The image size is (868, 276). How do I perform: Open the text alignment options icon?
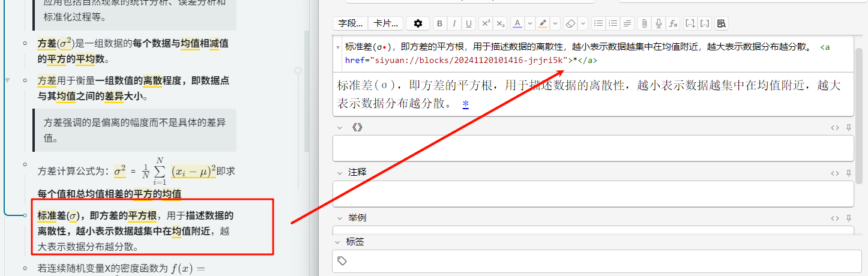[627, 23]
